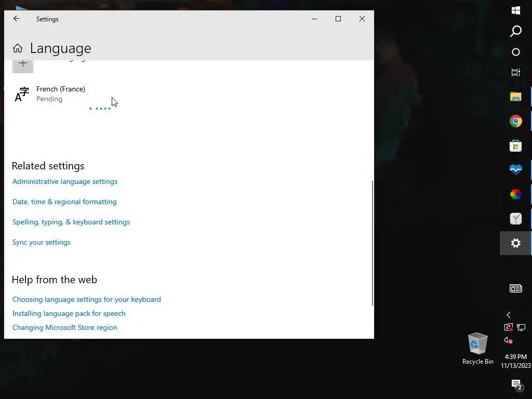The height and width of the screenshot is (399, 532).
Task: Select the Settings gear on the taskbar
Action: [x=516, y=243]
